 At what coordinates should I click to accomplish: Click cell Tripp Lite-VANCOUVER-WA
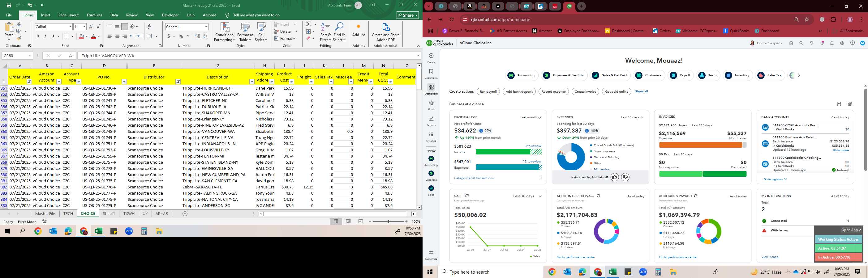click(x=218, y=132)
